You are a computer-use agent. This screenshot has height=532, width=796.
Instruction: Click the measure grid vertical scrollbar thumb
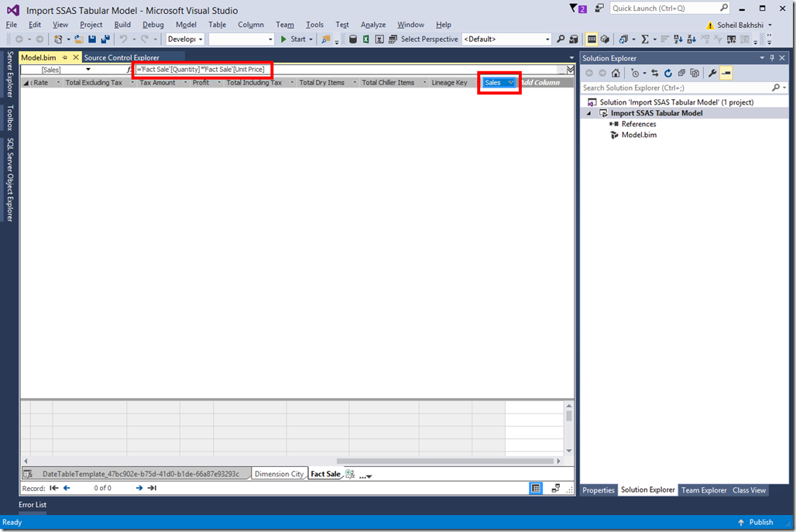click(x=568, y=417)
